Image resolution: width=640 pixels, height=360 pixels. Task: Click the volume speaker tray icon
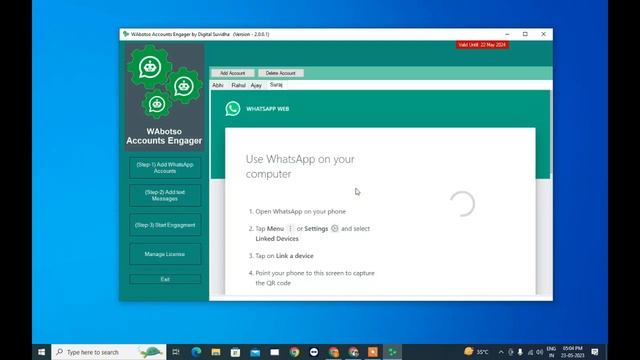click(x=540, y=352)
